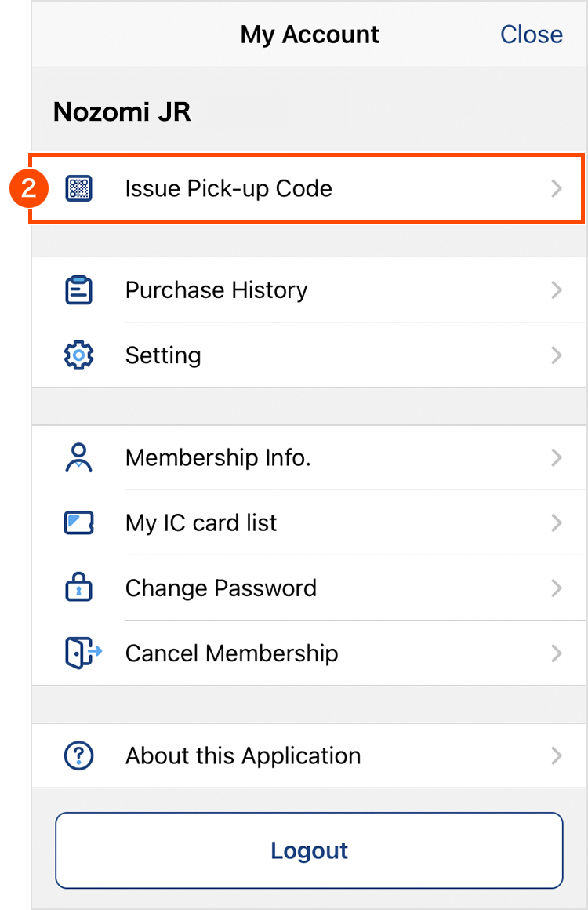Tap the Membership Info. chevron arrow
Screen dimensions: 588x910
(557, 457)
